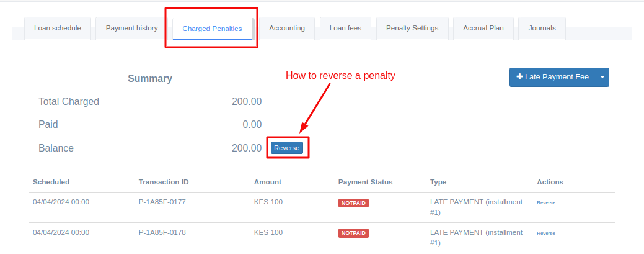This screenshot has width=644, height=254.
Task: Open the Accounting tab
Action: click(x=287, y=29)
